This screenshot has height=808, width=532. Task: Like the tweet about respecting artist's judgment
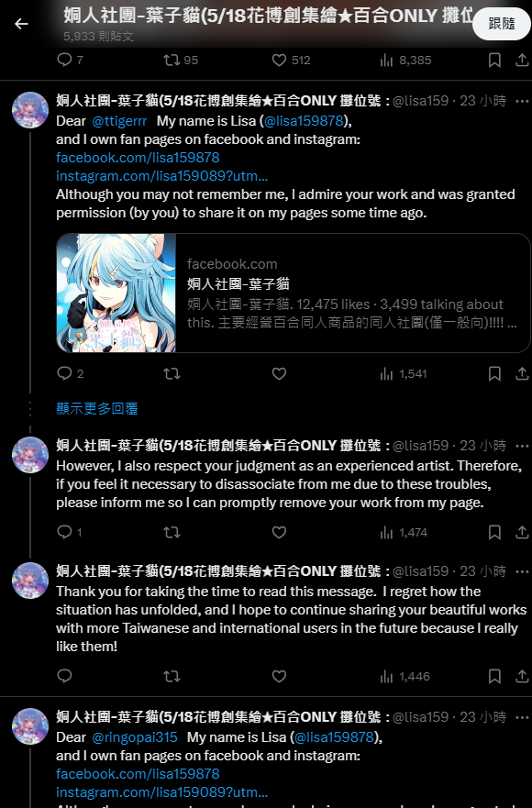(279, 532)
